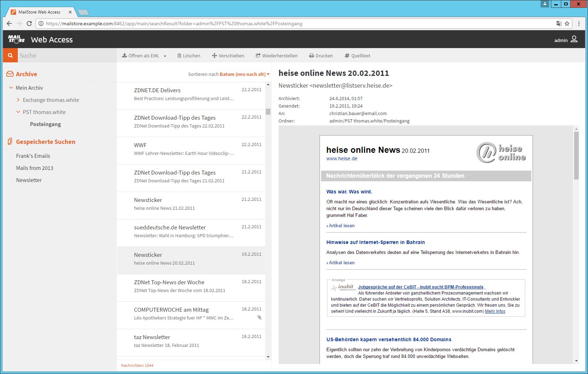The height and width of the screenshot is (374, 588).
Task: Click the Gespeicherte Suchen bookmark icon
Action: [x=10, y=141]
